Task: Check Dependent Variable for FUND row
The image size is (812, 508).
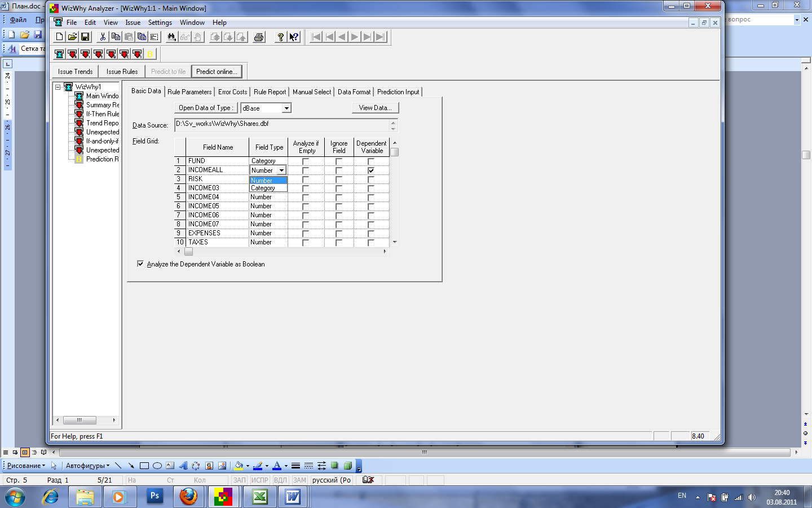Action: (371, 161)
